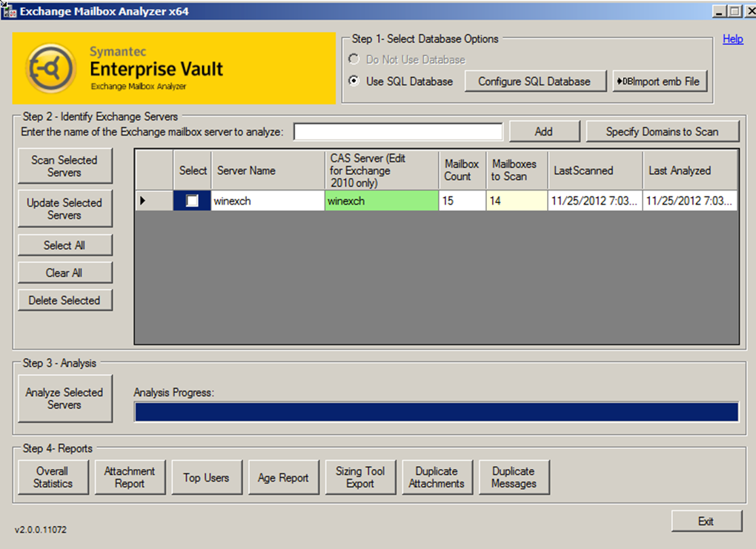Click the Mailbox Count cell '15'
Image resolution: width=756 pixels, height=549 pixels.
tap(462, 201)
